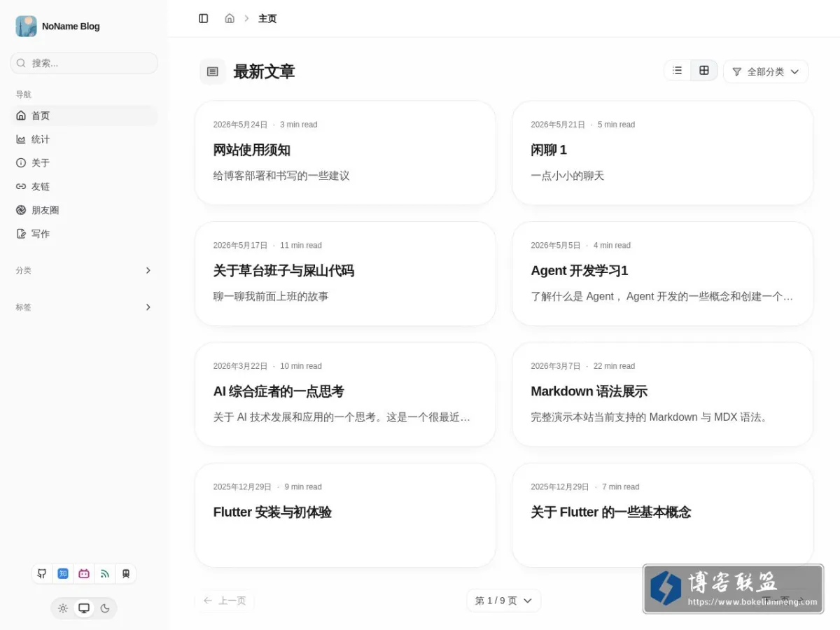Open the article Agent 开发学习1

tap(580, 271)
